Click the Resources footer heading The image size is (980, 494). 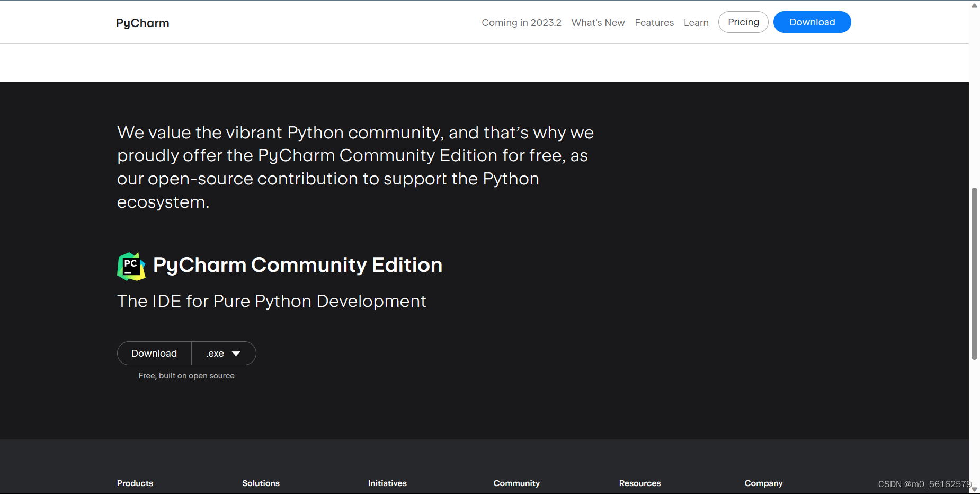pyautogui.click(x=640, y=483)
